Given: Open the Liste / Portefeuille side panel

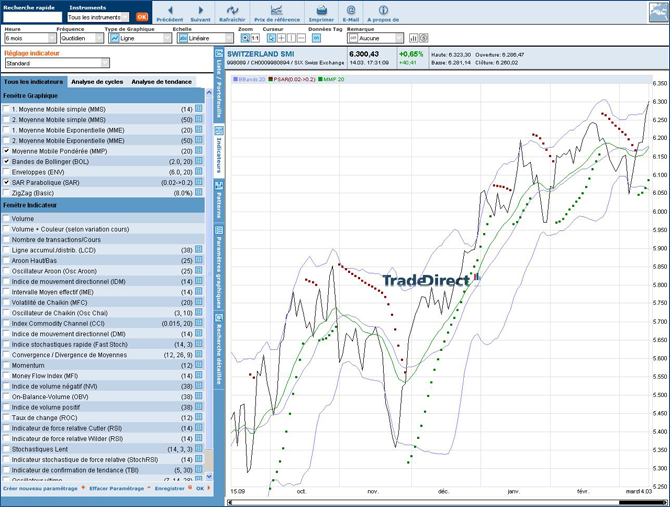Looking at the screenshot, I should tap(218, 85).
